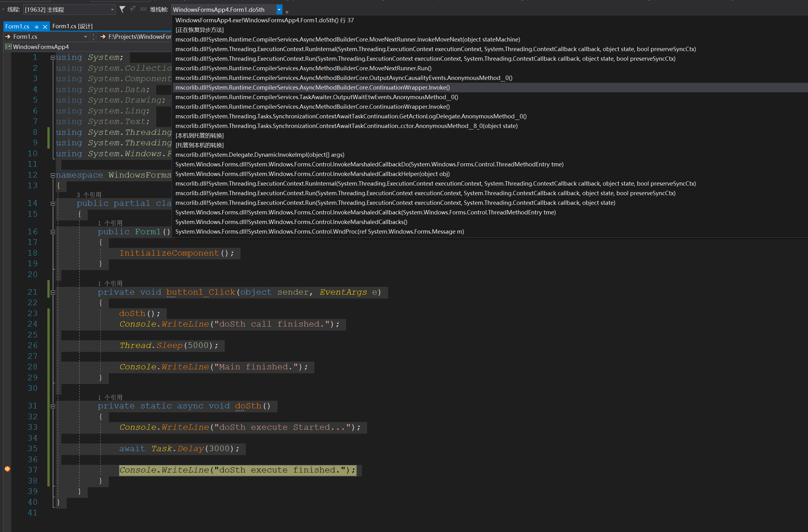The width and height of the screenshot is (808, 532).
Task: Collapse the namespace block at line 12
Action: point(53,175)
